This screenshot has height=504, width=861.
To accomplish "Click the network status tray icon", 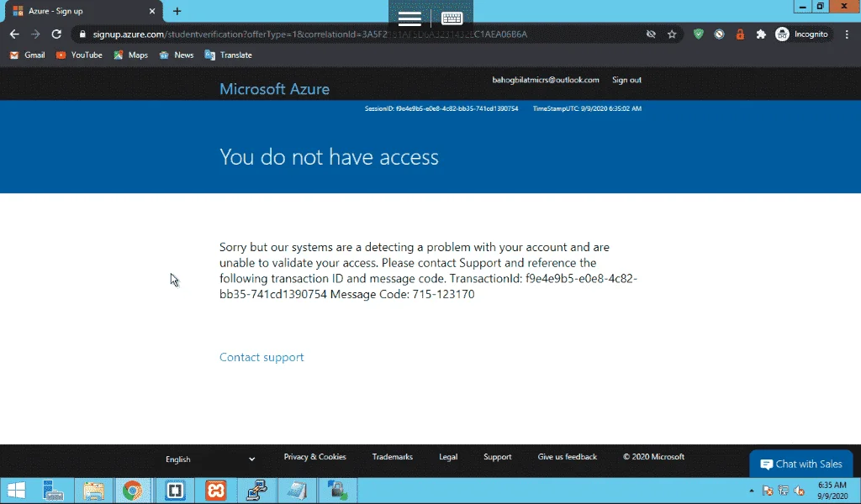I will coord(783,491).
